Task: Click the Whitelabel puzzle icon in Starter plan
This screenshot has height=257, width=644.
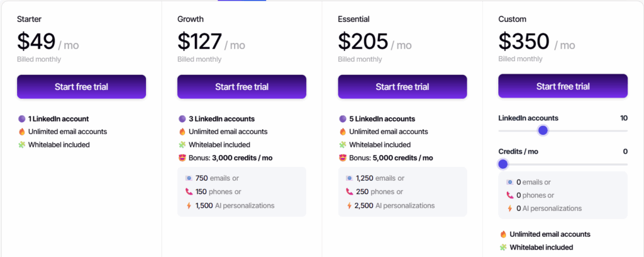Action: coord(22,145)
